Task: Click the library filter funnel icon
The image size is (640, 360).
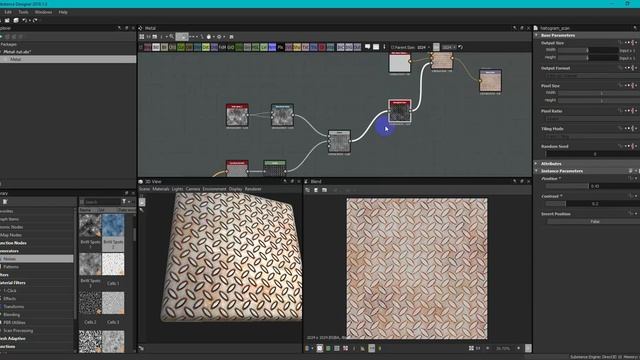Action: tap(124, 202)
